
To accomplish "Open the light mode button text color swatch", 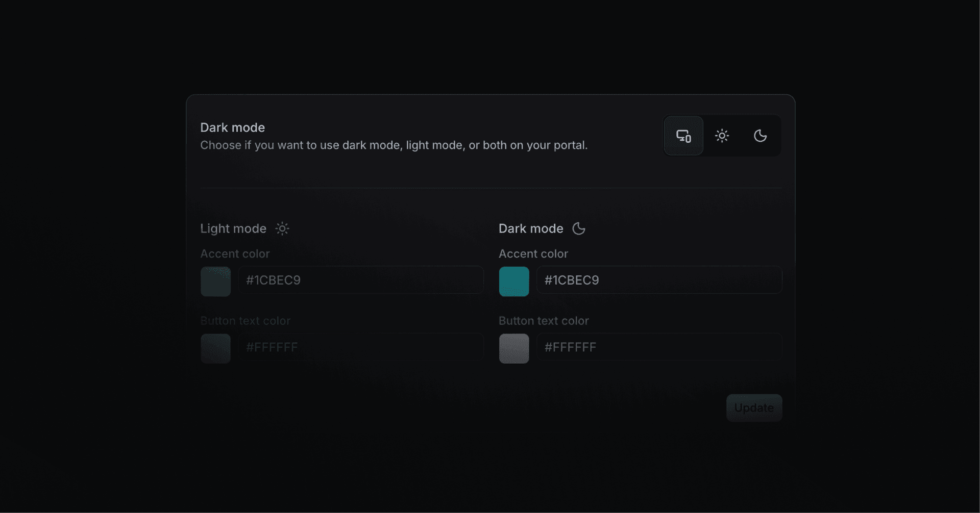I will point(215,348).
